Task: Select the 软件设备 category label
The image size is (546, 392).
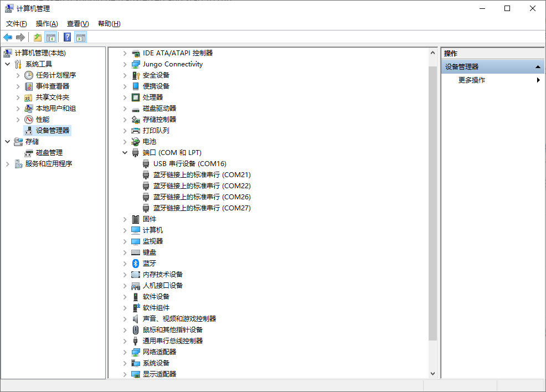Action: (x=156, y=297)
